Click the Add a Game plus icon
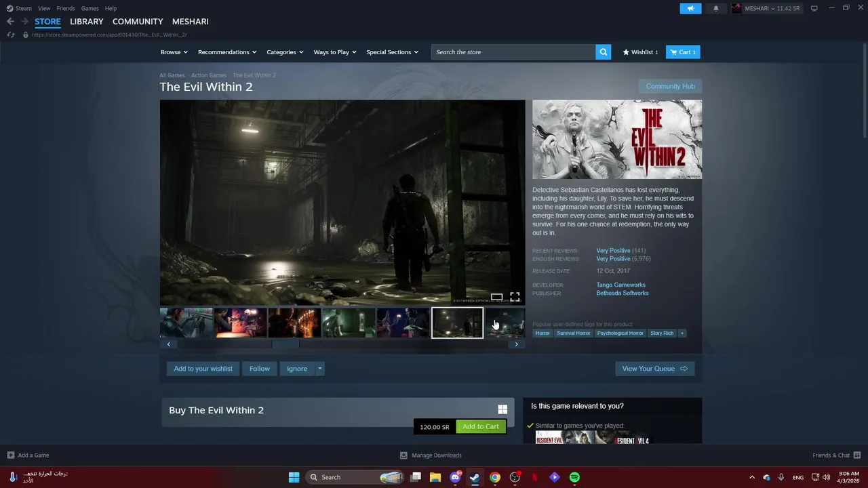Screen dimensions: 868x488 (11, 455)
